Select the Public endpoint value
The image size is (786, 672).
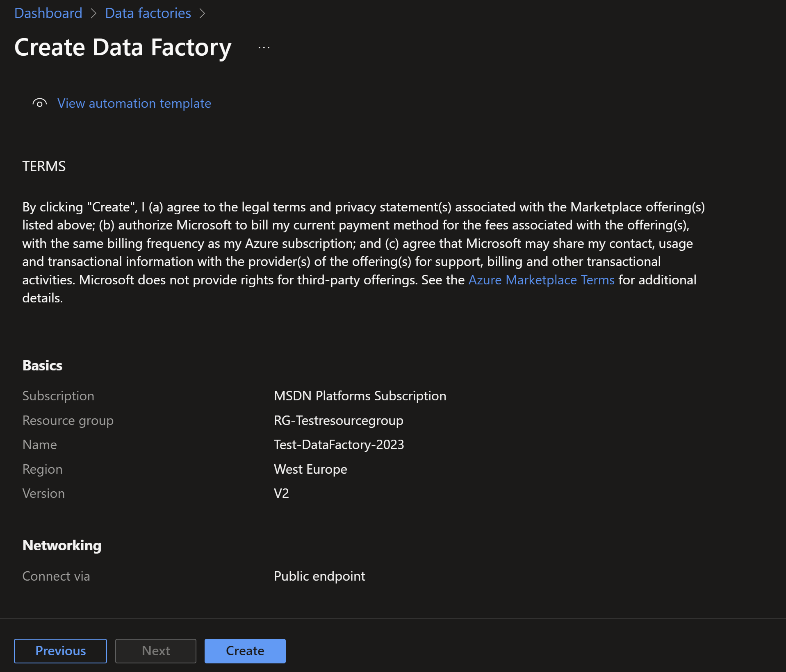pyautogui.click(x=319, y=576)
